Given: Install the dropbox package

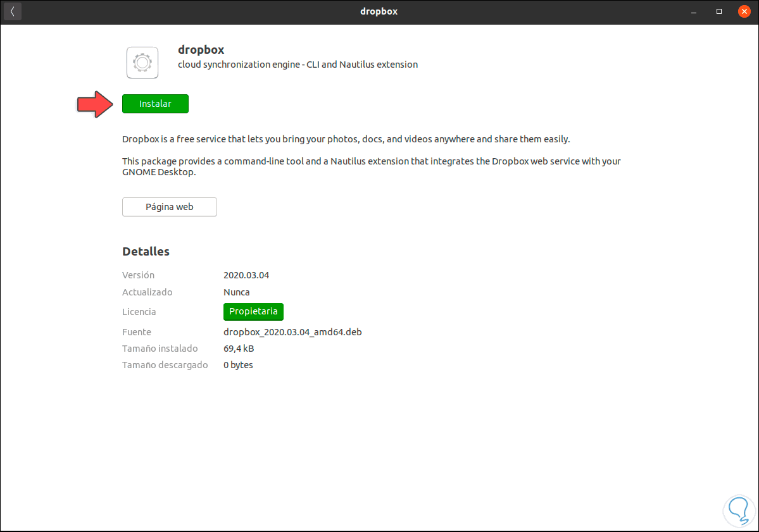Looking at the screenshot, I should point(155,104).
